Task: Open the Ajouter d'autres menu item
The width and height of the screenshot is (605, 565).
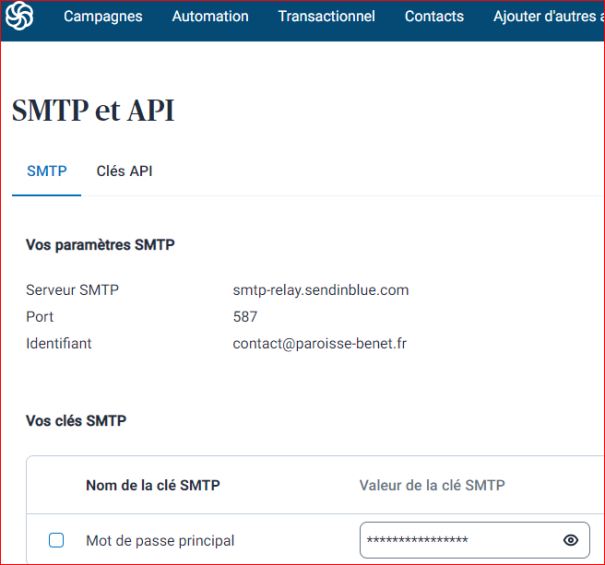Action: [548, 17]
